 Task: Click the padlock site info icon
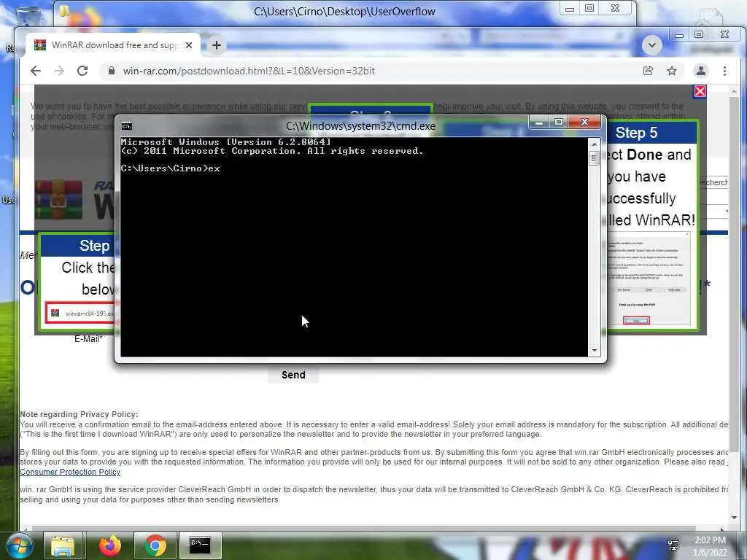coord(112,71)
